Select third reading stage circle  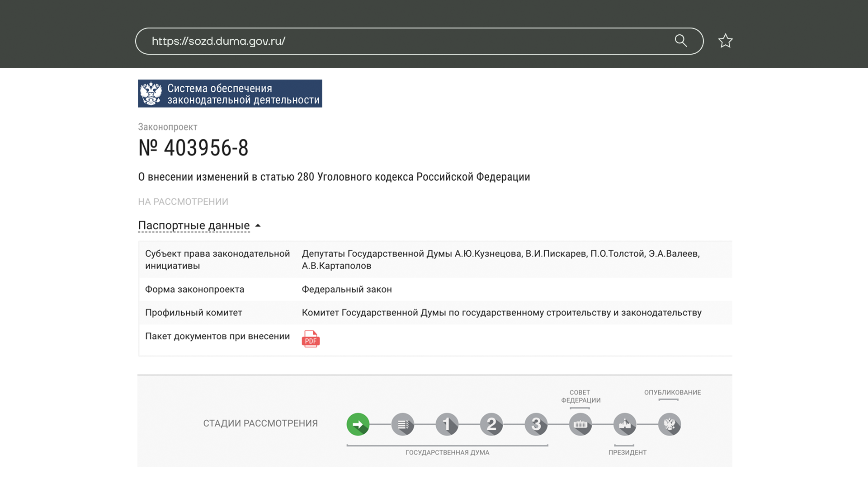tap(536, 424)
